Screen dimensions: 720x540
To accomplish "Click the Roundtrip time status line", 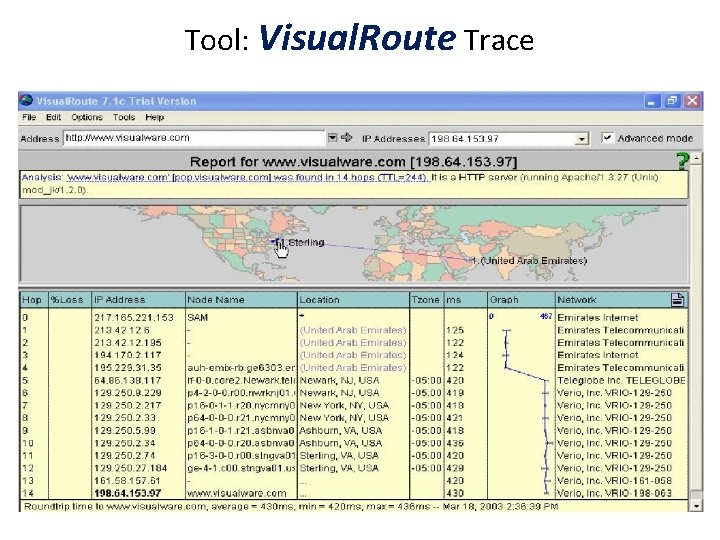I will pos(291,506).
